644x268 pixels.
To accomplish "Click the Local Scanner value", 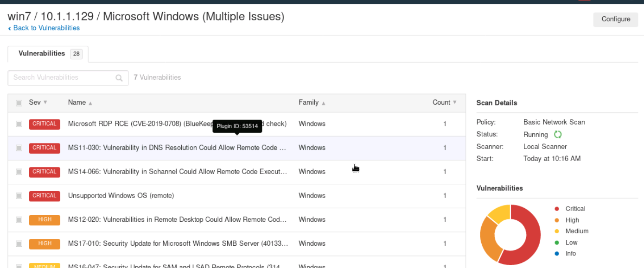I will pyautogui.click(x=545, y=147).
